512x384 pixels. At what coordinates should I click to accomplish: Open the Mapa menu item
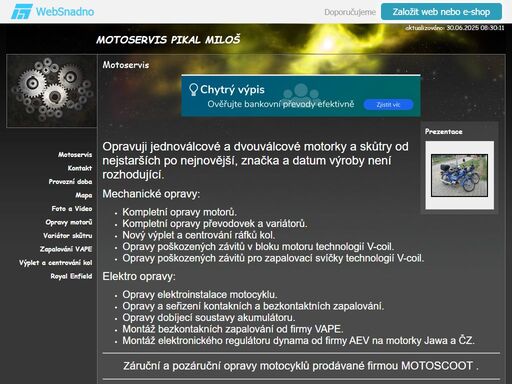click(x=84, y=195)
